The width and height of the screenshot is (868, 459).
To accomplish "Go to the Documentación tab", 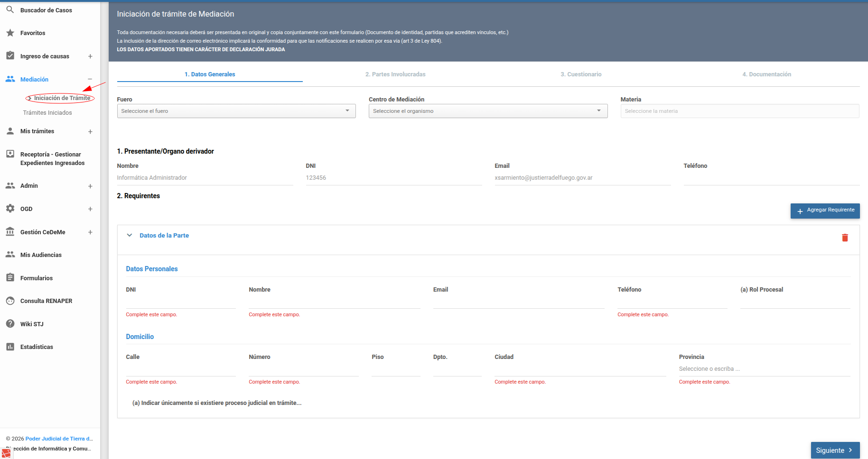I will click(766, 74).
